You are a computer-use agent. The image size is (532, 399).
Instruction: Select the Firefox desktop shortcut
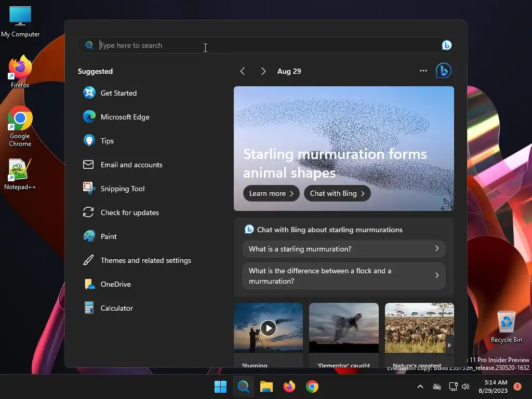coord(20,72)
